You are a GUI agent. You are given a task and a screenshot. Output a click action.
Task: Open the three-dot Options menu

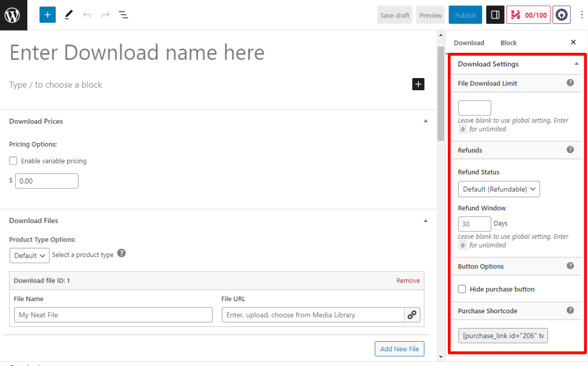(x=582, y=15)
